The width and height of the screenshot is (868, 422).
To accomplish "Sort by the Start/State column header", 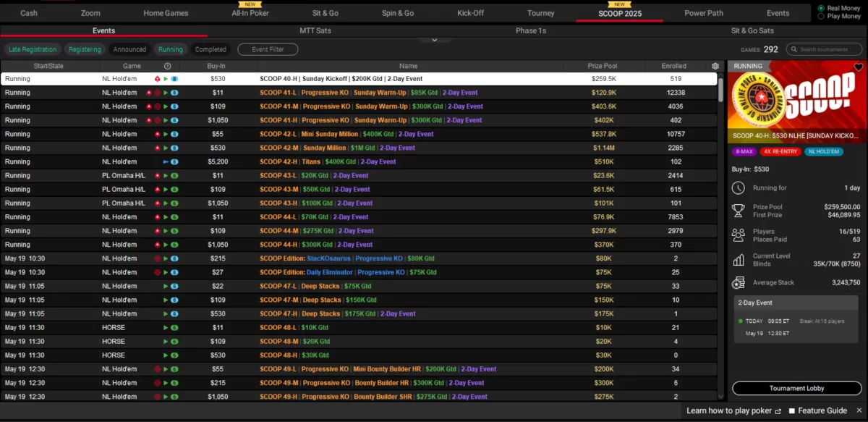I will point(48,66).
